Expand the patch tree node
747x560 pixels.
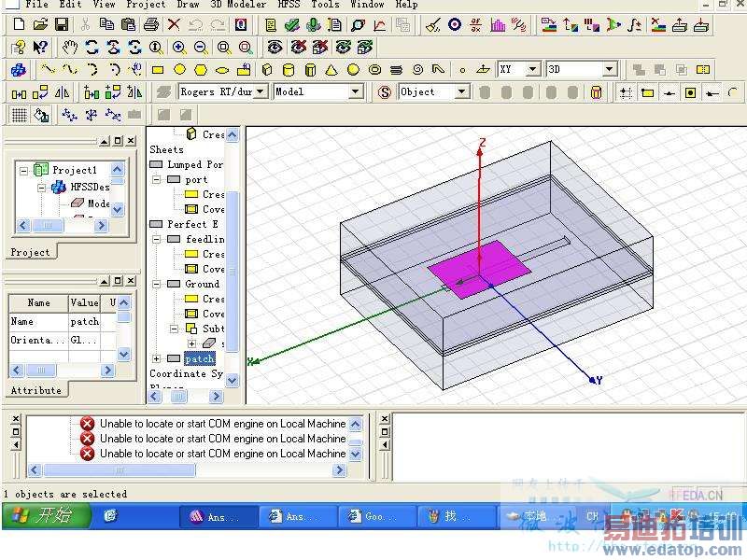pos(156,358)
